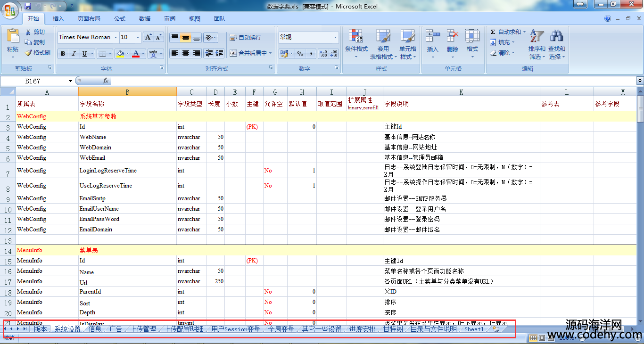Toggle italic formatting
The width and height of the screenshot is (644, 344).
point(74,54)
